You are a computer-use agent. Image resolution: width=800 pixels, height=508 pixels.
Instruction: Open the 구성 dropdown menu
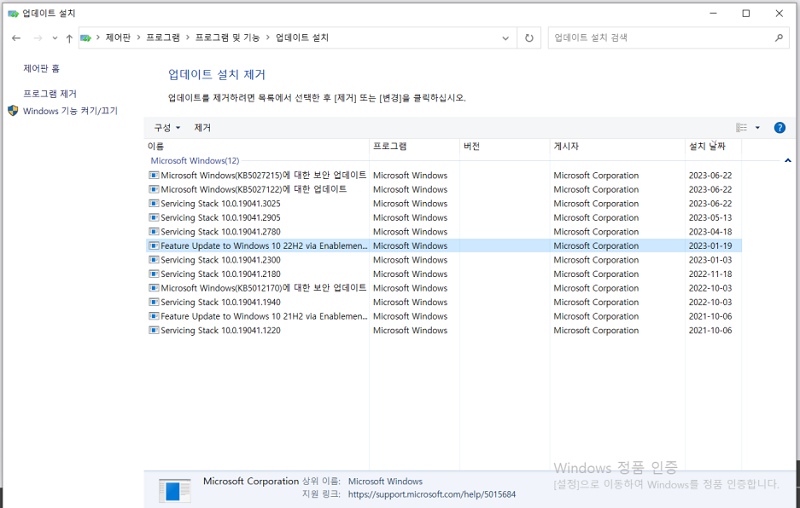click(167, 128)
